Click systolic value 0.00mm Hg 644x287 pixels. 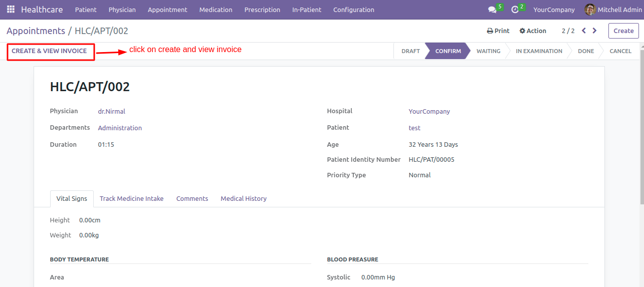378,277
